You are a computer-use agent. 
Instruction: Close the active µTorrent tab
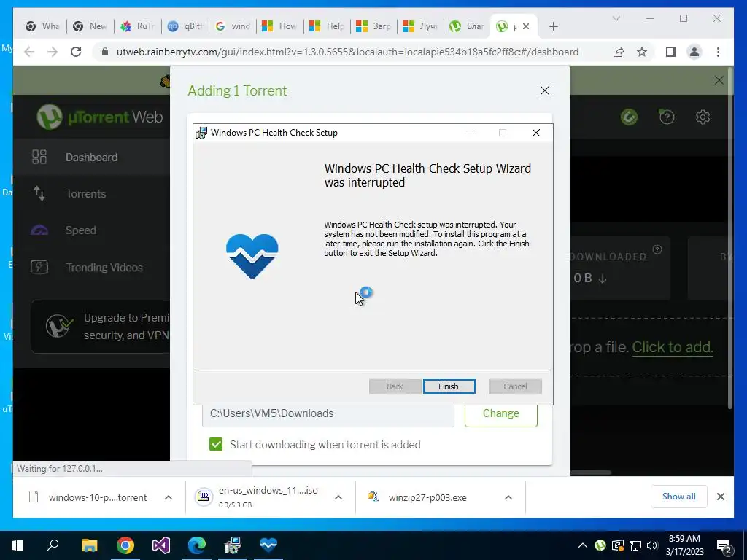tap(526, 26)
